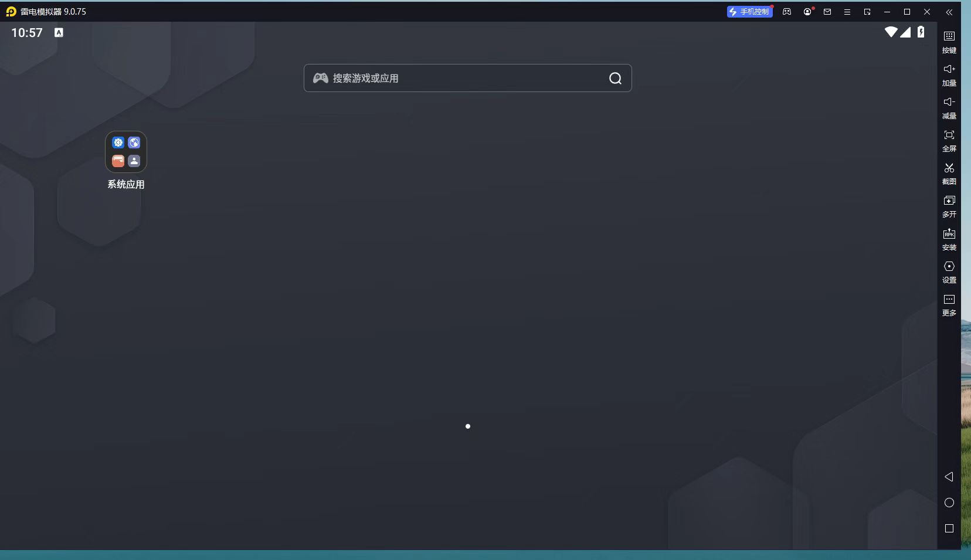Increase volume with 加量 icon

(949, 74)
